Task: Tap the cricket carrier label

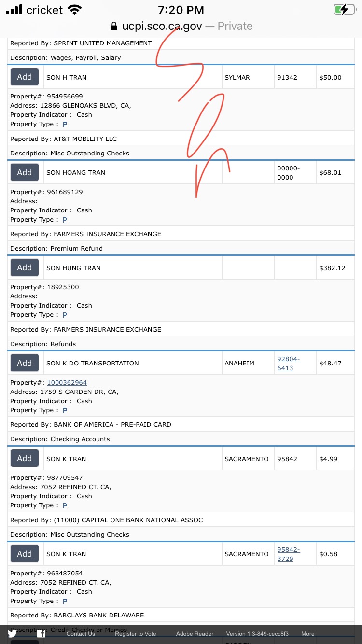Action: click(44, 10)
